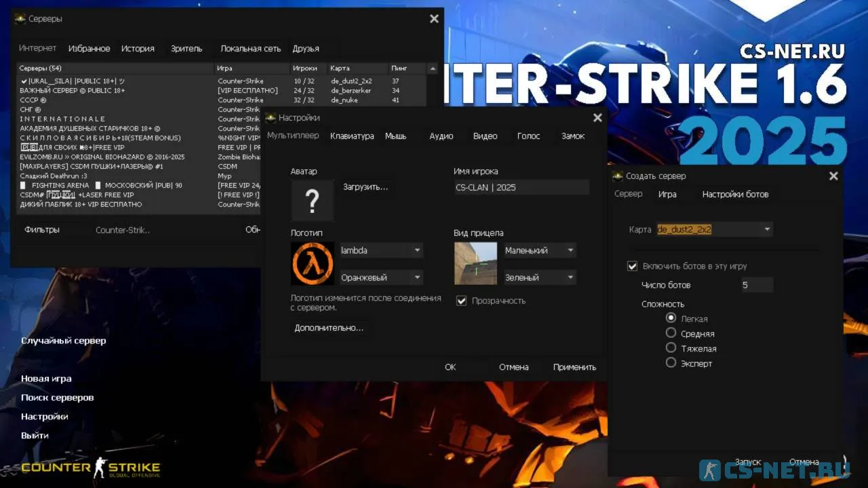
Task: Close the Settings window
Action: click(597, 118)
